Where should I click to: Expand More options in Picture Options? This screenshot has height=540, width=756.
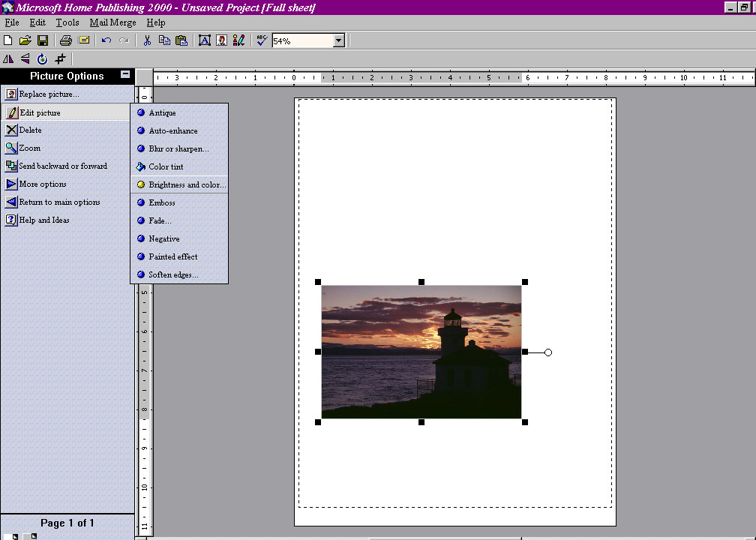coord(42,184)
